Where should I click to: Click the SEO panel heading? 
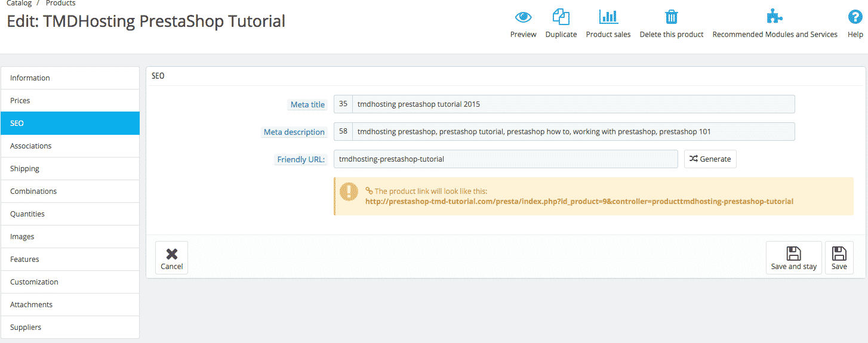tap(158, 76)
